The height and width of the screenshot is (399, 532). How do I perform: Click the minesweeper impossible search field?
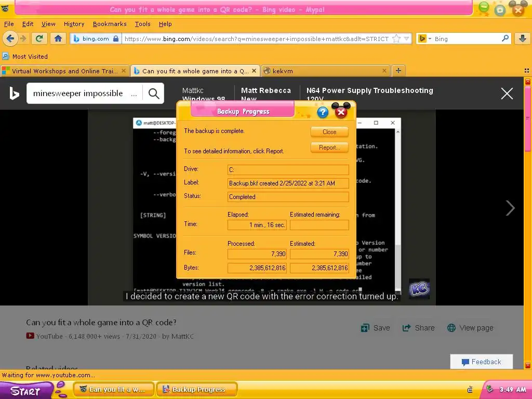tap(84, 94)
